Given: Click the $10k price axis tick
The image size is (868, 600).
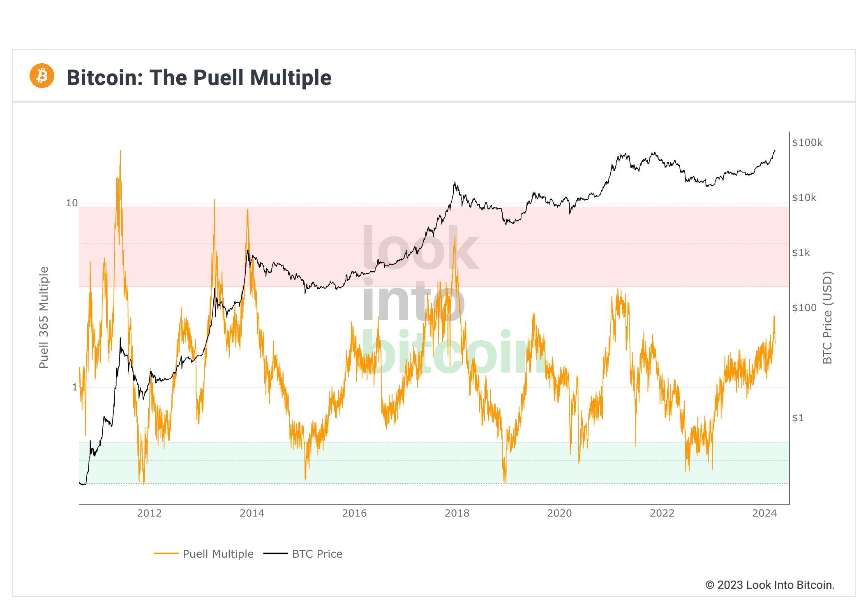Looking at the screenshot, I should 804,198.
